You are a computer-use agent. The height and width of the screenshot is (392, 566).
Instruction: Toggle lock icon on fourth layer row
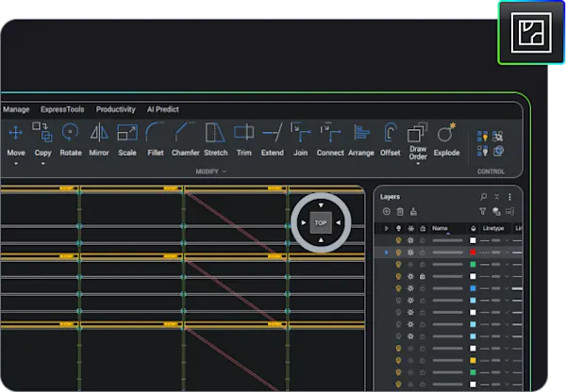423,277
